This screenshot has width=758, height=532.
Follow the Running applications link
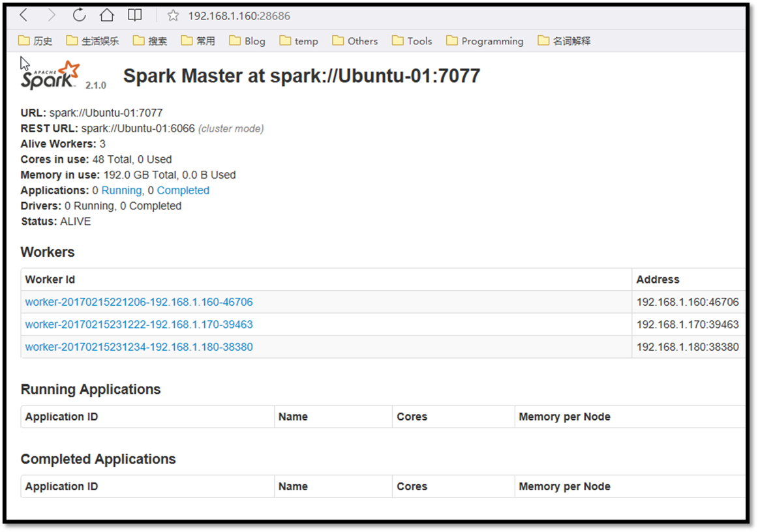click(121, 190)
